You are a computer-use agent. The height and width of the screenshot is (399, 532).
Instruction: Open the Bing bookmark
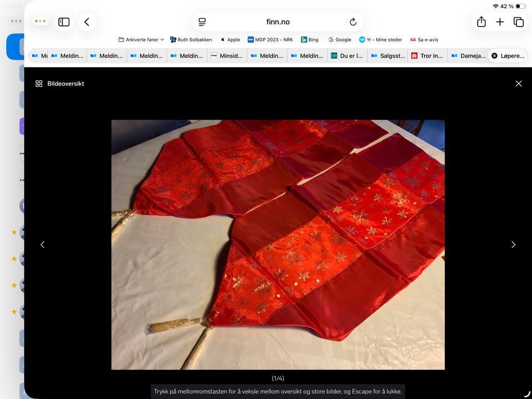[310, 40]
